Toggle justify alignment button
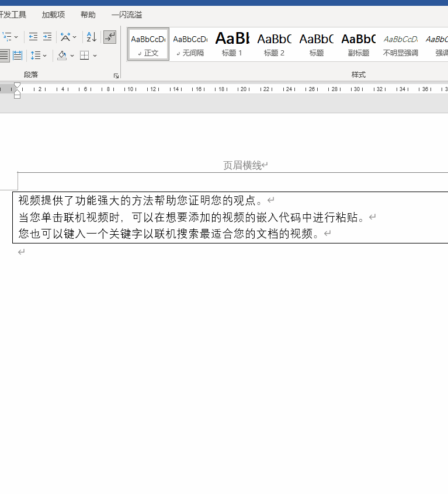The width and height of the screenshot is (448, 494). [x=5, y=55]
